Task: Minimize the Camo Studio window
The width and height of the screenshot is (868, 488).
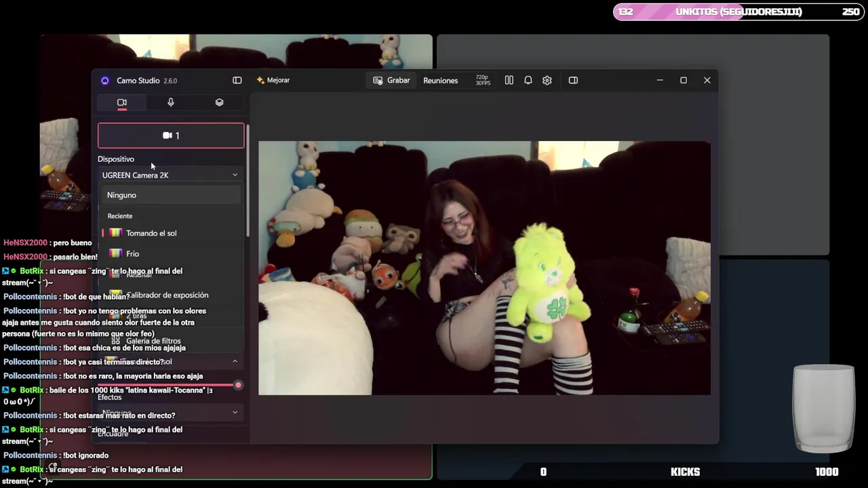Action: [660, 80]
